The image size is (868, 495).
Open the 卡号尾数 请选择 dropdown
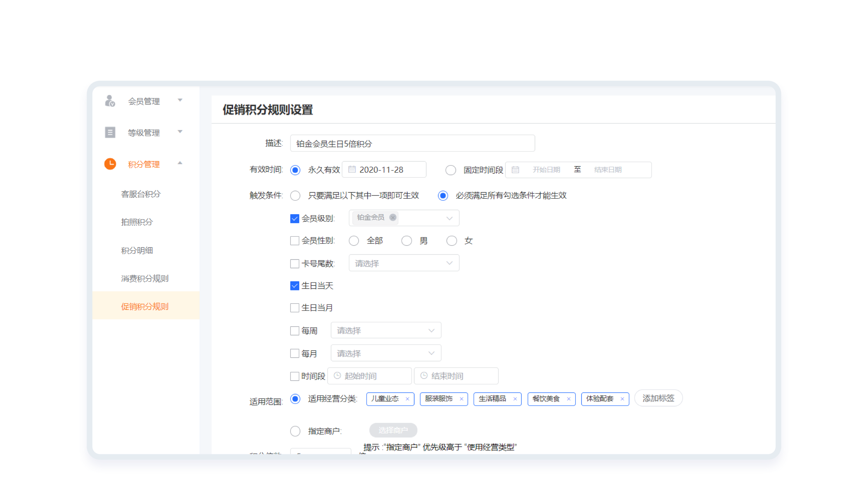(x=404, y=263)
